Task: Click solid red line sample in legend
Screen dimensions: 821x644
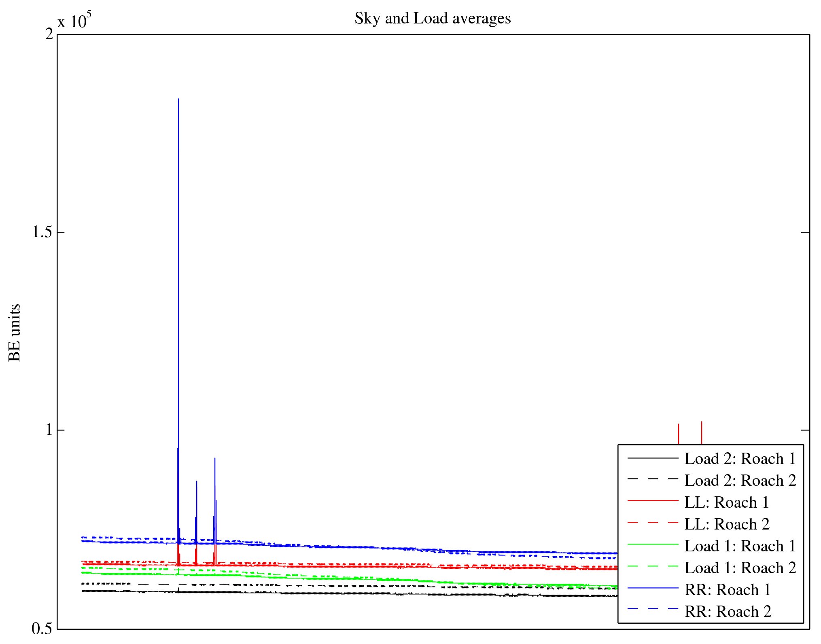Action: [653, 501]
